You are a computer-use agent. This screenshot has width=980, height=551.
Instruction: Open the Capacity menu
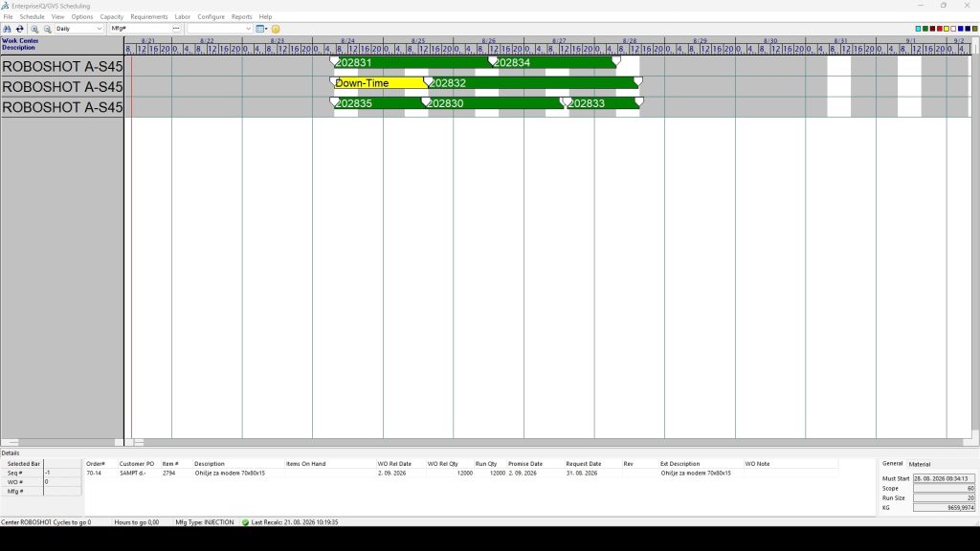112,17
